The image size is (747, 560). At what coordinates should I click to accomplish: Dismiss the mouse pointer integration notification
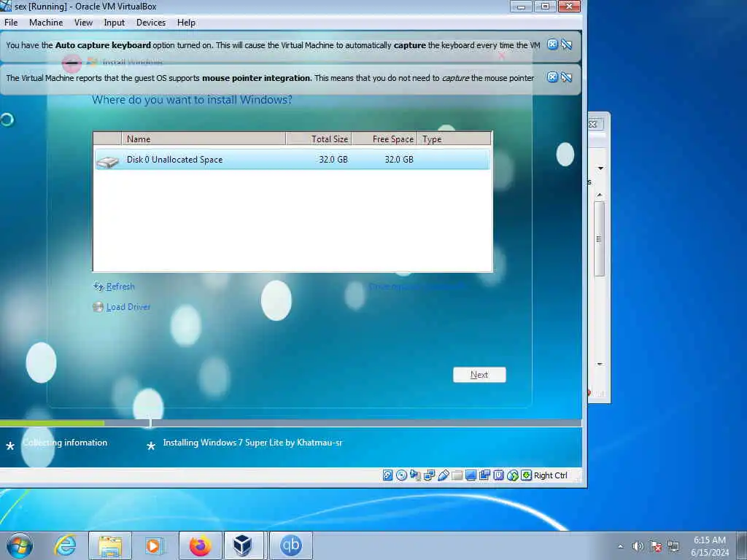pyautogui.click(x=552, y=77)
